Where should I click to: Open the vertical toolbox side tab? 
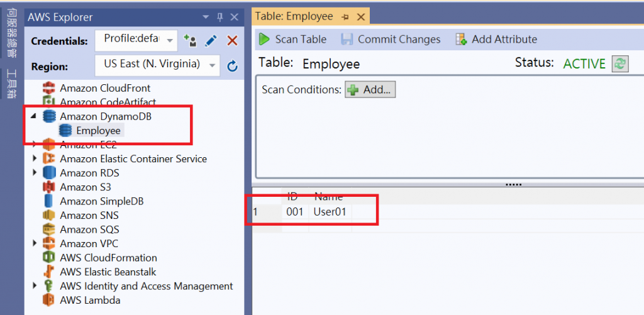[x=12, y=84]
